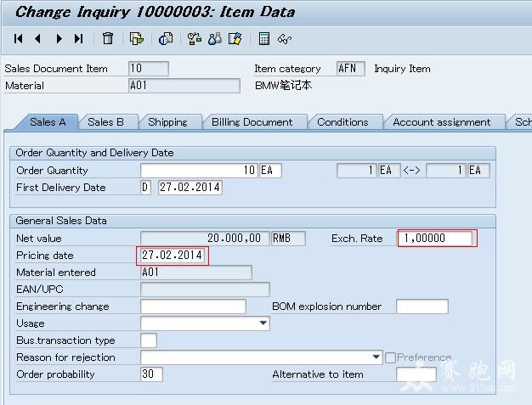Click the calculator pricing icon
This screenshot has height=405, width=532.
[x=264, y=39]
